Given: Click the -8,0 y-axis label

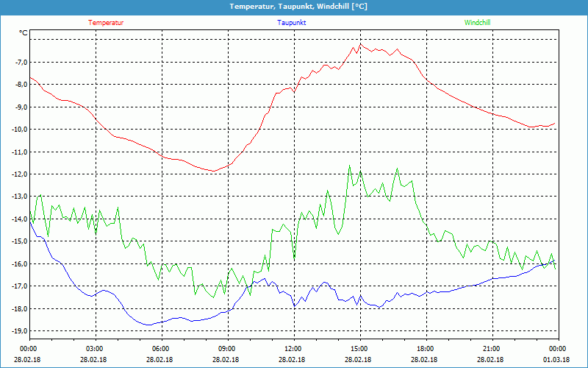Looking at the screenshot, I should point(21,85).
